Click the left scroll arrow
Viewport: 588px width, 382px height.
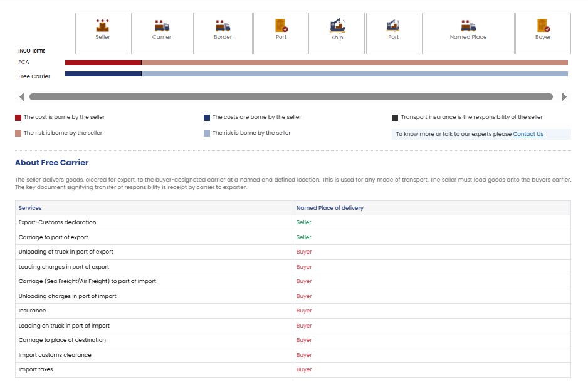pos(21,97)
